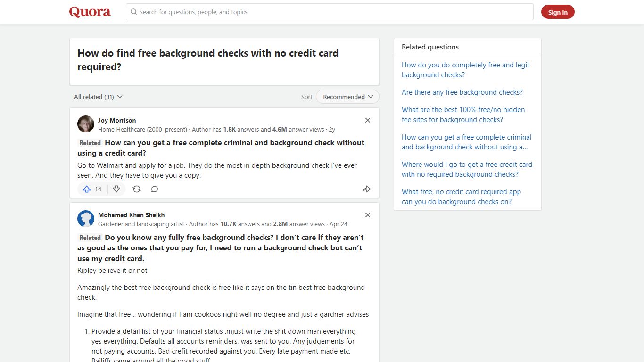Viewport: 644px width, 362px height.
Task: Open sidebar link 'How can you get a free complete criminal'
Action: pos(466,142)
